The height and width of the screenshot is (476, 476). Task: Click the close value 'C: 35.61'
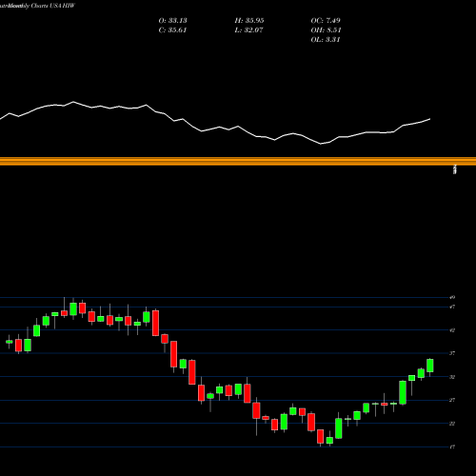coord(172,30)
